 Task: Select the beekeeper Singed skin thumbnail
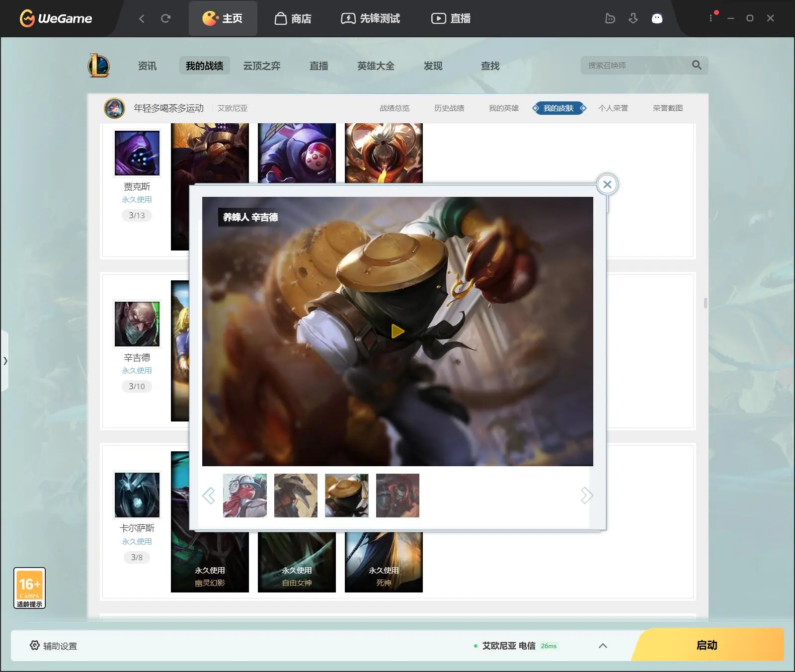347,496
